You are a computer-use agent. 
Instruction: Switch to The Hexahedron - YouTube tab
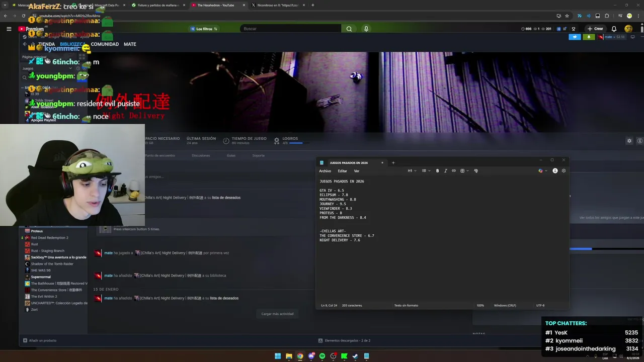(215, 5)
